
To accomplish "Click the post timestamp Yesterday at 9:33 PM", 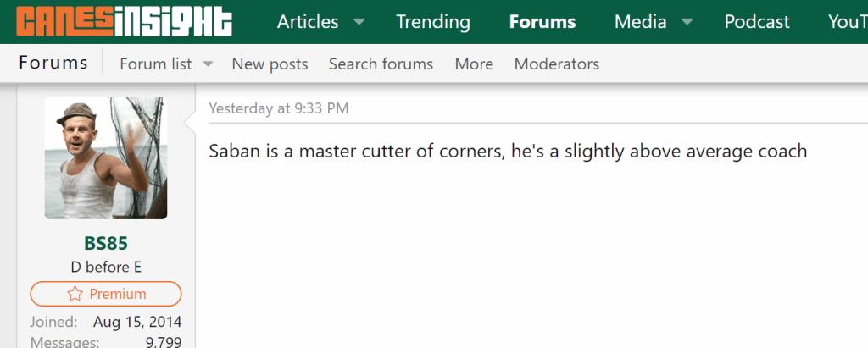I will (278, 108).
